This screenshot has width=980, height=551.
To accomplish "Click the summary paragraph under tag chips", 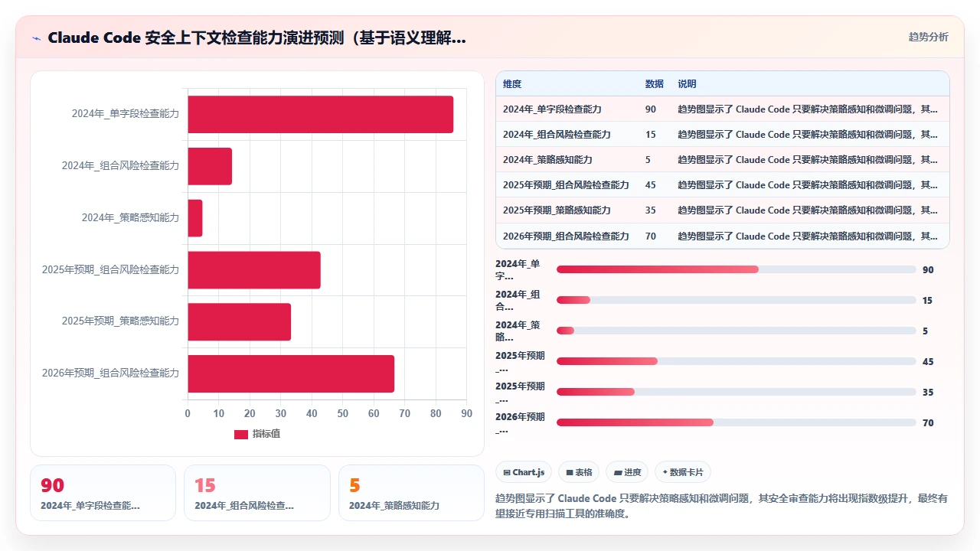I will [x=722, y=506].
